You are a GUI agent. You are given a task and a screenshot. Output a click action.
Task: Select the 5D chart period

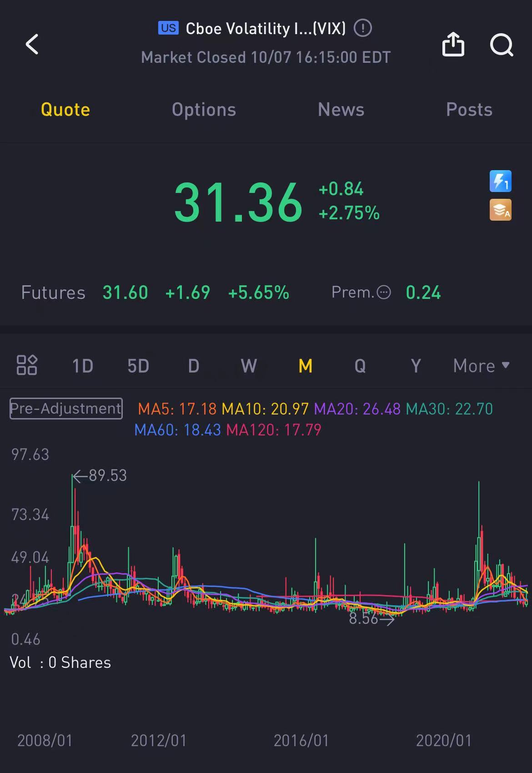pos(138,366)
